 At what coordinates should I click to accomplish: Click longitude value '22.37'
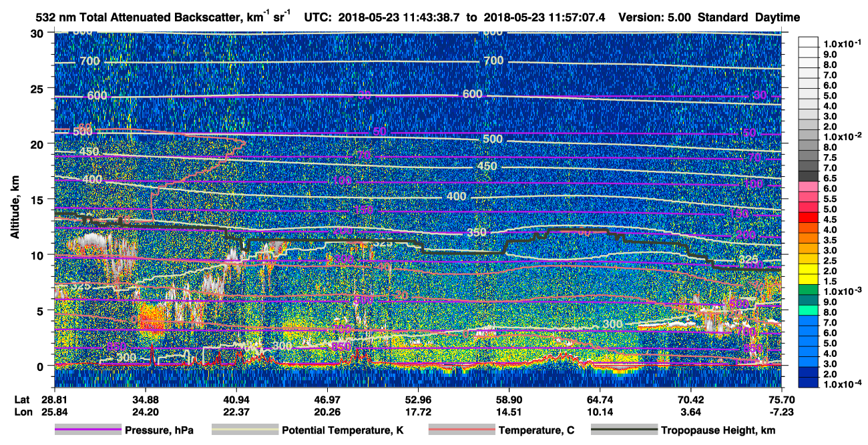coord(236,411)
